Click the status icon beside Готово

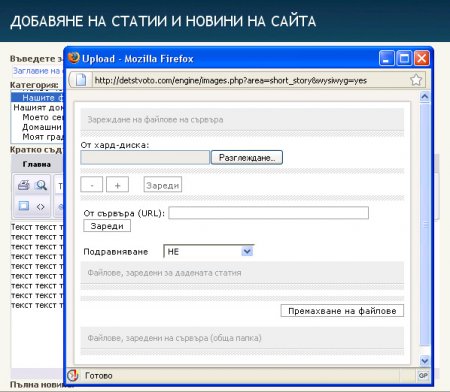click(x=73, y=375)
